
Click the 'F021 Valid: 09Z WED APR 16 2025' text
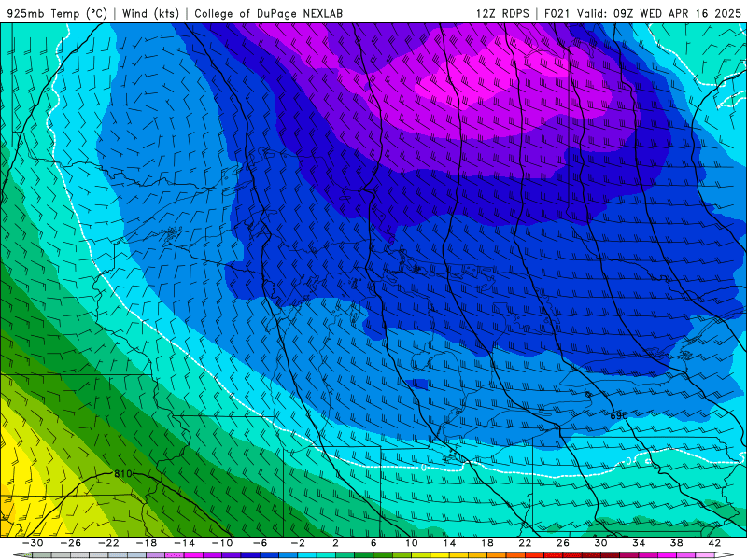(x=642, y=13)
